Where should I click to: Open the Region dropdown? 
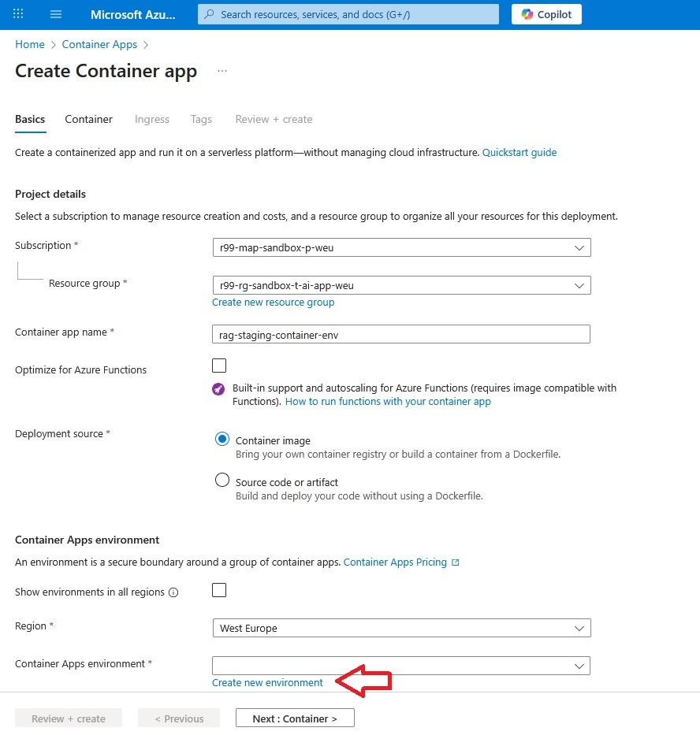[581, 628]
